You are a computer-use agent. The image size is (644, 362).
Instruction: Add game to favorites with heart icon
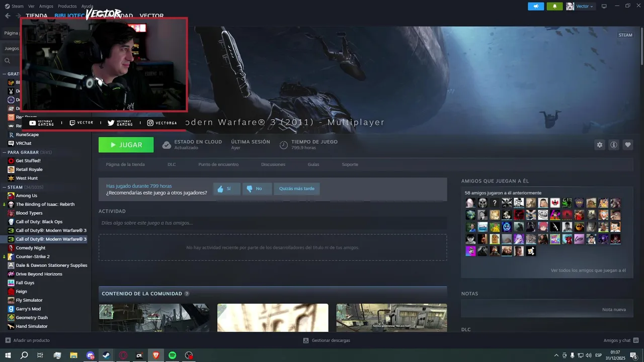pos(628,145)
